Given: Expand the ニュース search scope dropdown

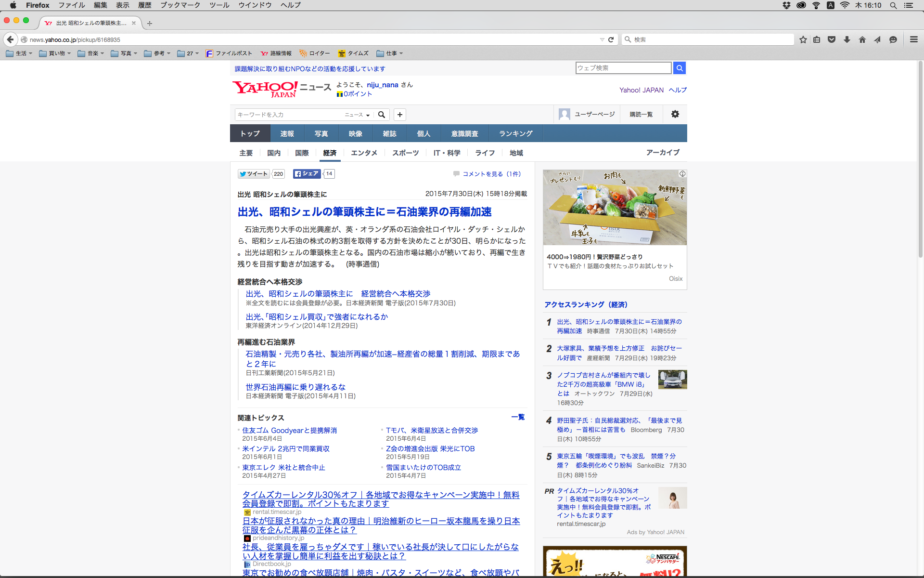Looking at the screenshot, I should tap(357, 115).
